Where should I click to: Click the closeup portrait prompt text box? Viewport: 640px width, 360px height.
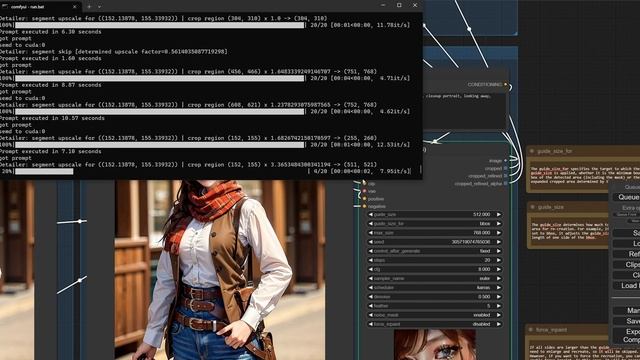coord(464,110)
